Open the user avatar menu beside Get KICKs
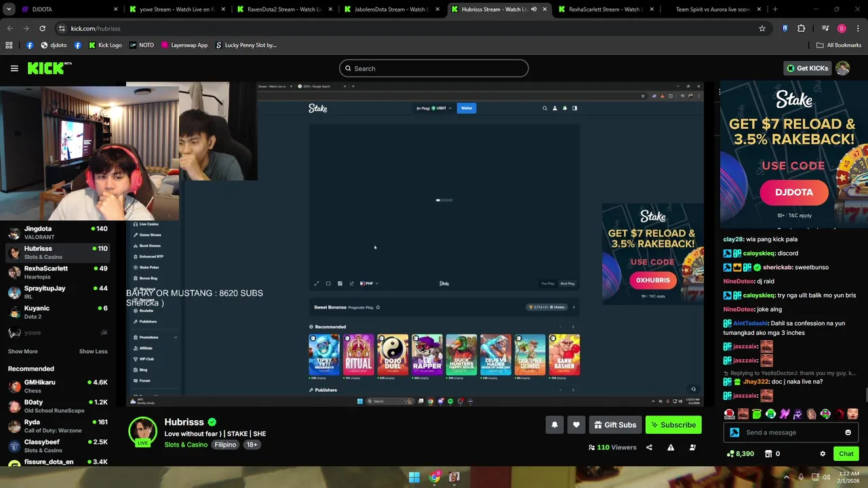 pos(842,68)
